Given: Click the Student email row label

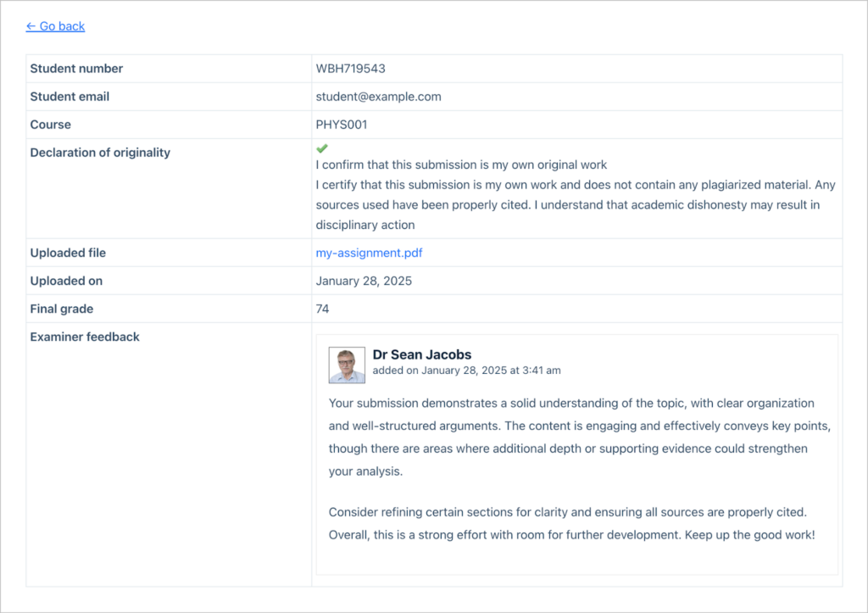Looking at the screenshot, I should (x=70, y=97).
